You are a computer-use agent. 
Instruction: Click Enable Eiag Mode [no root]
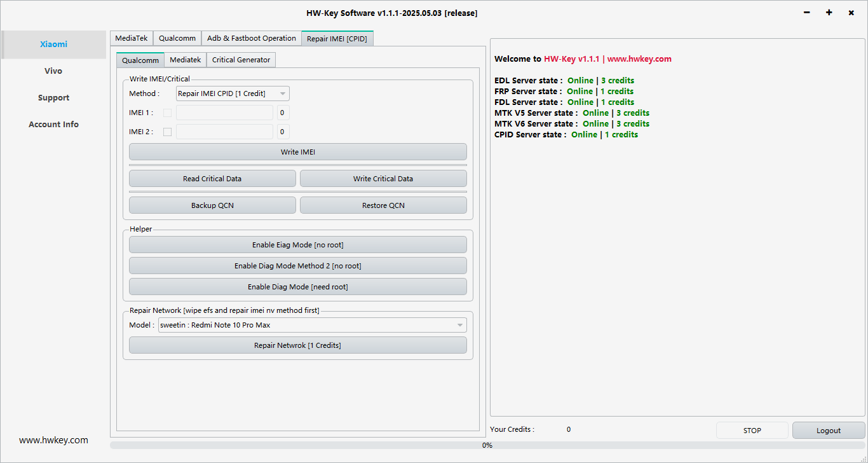[x=298, y=245]
